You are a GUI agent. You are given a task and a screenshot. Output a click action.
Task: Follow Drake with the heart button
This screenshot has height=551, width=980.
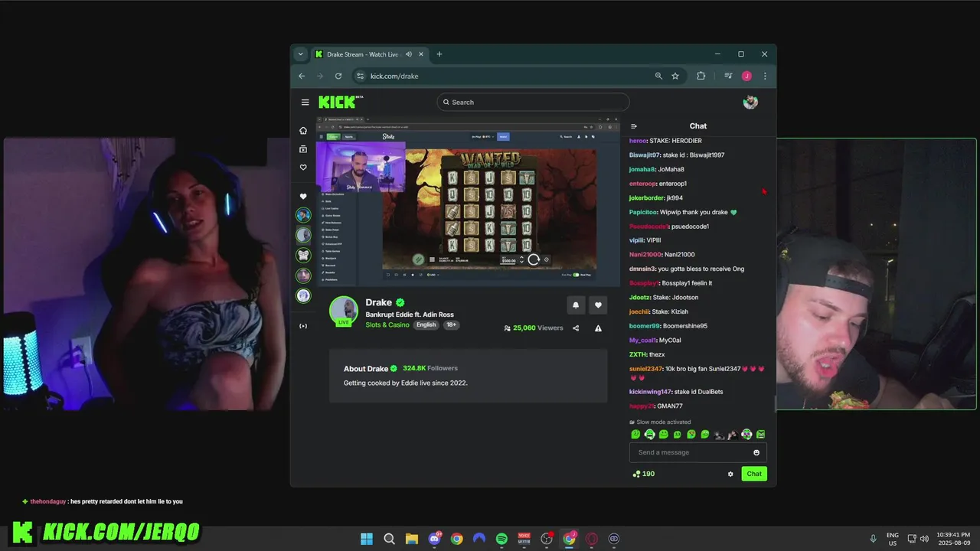[598, 305]
